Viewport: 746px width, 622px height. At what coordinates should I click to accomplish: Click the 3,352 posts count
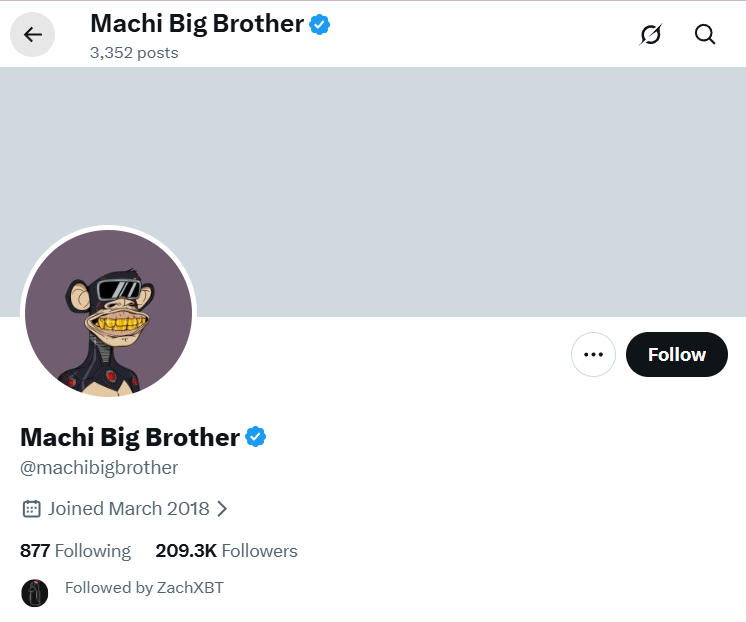pos(134,52)
